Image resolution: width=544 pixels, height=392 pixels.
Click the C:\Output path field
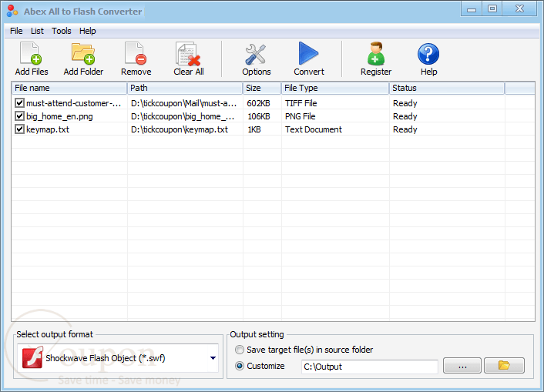click(x=370, y=367)
